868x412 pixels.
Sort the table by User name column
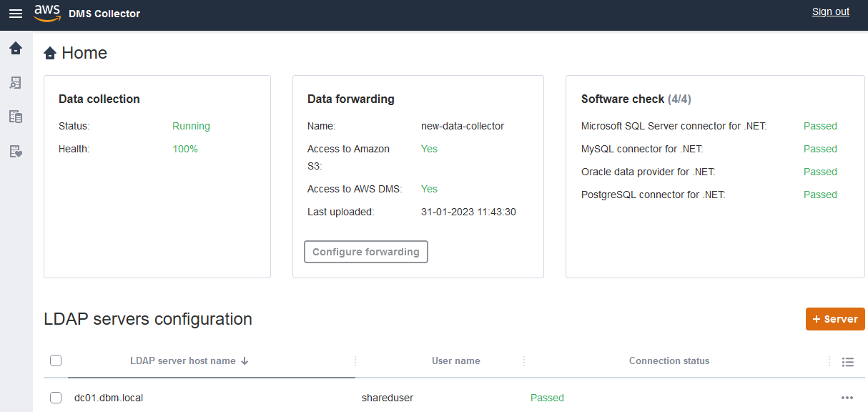click(455, 360)
